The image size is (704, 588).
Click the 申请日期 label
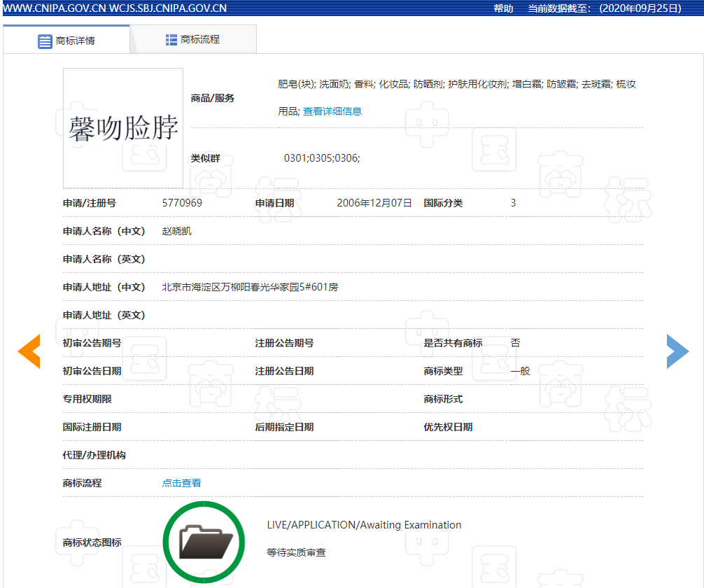pyautogui.click(x=275, y=203)
